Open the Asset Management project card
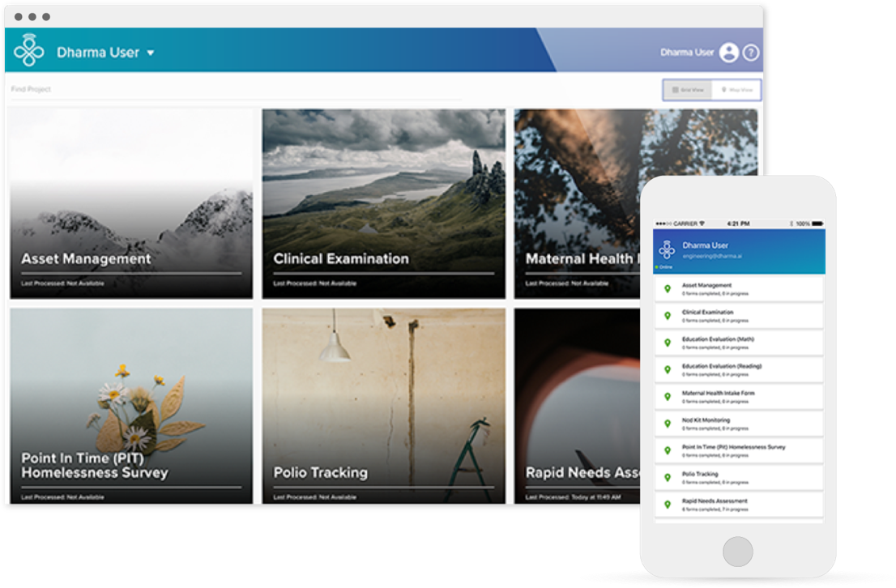This screenshot has height=588, width=896. pyautogui.click(x=131, y=203)
